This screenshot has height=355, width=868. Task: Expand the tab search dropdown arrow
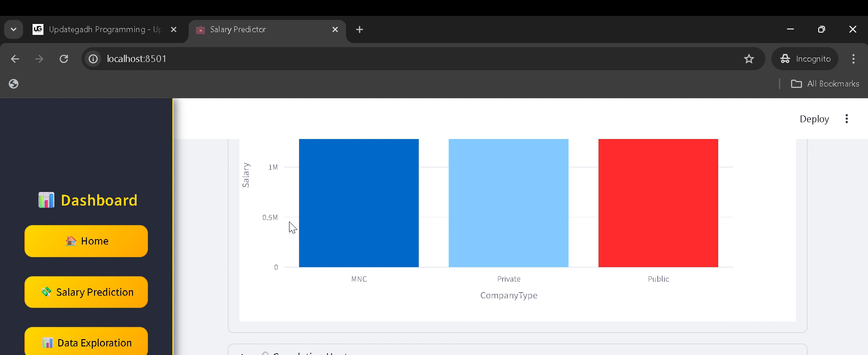coord(14,29)
